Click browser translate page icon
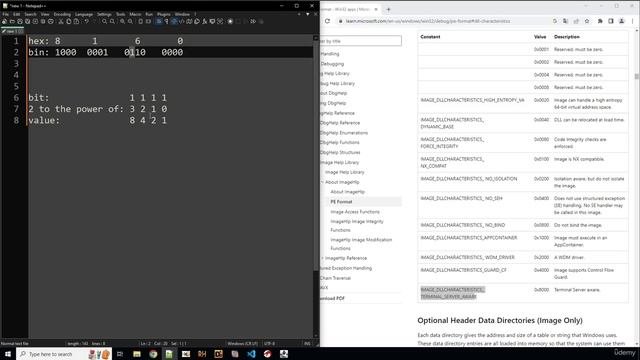The image size is (640, 360). coord(565,21)
